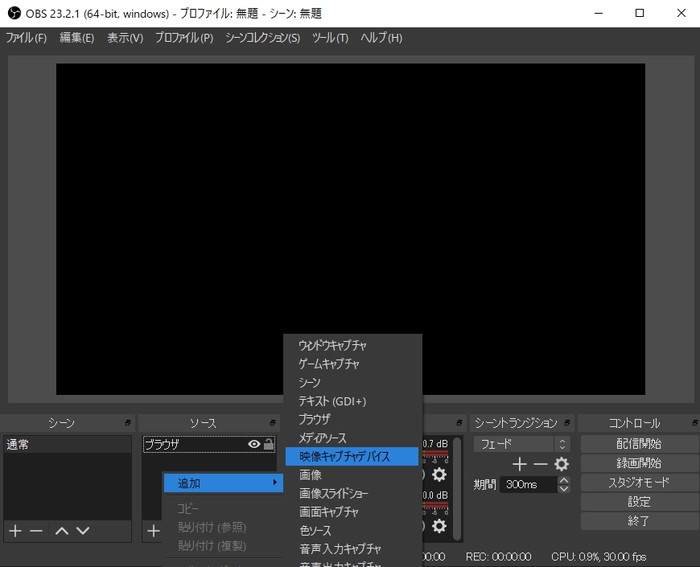Choose テキスト (GDI+) from the add menu
Image resolution: width=700 pixels, height=567 pixels.
(352, 401)
